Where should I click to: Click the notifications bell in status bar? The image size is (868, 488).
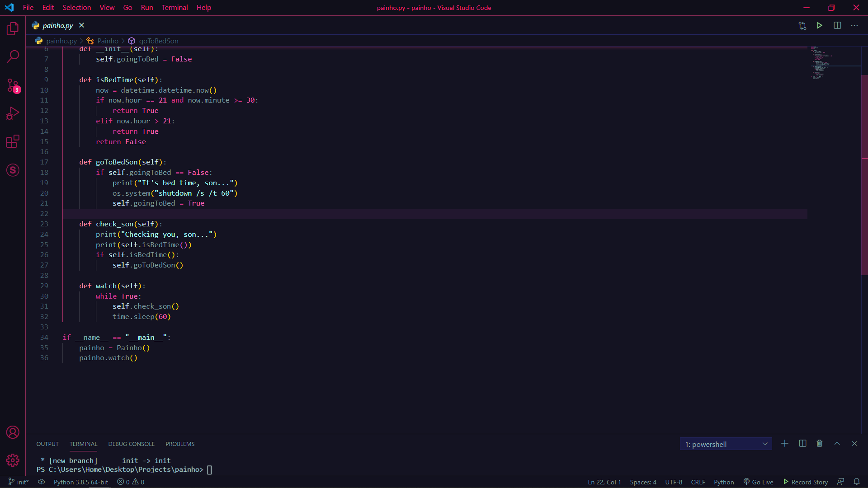coord(857,482)
